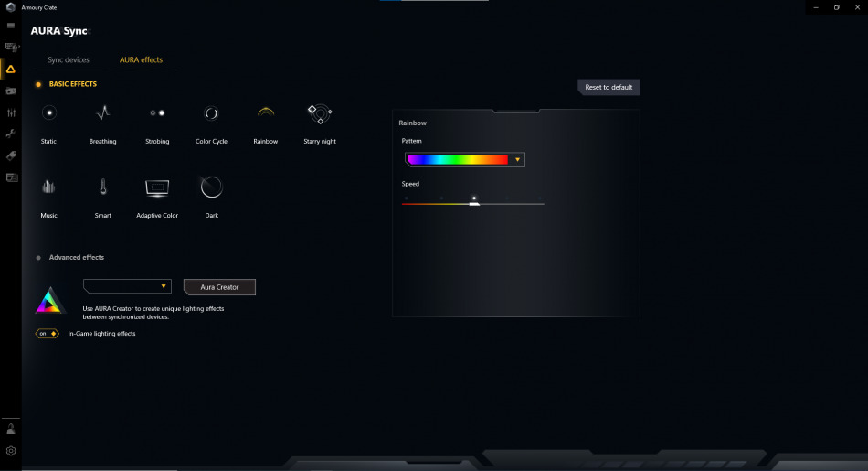
Task: Turn lights off with Dark effect
Action: tap(211, 187)
